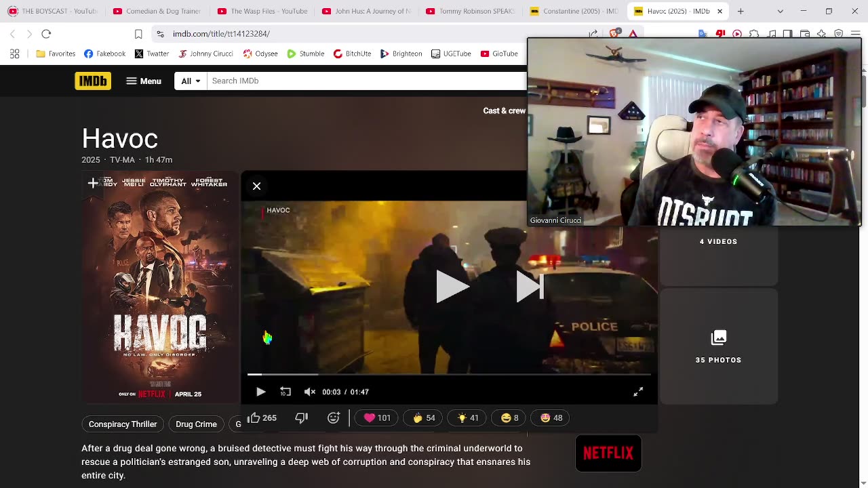Open the 4 Videos panel

tap(718, 241)
